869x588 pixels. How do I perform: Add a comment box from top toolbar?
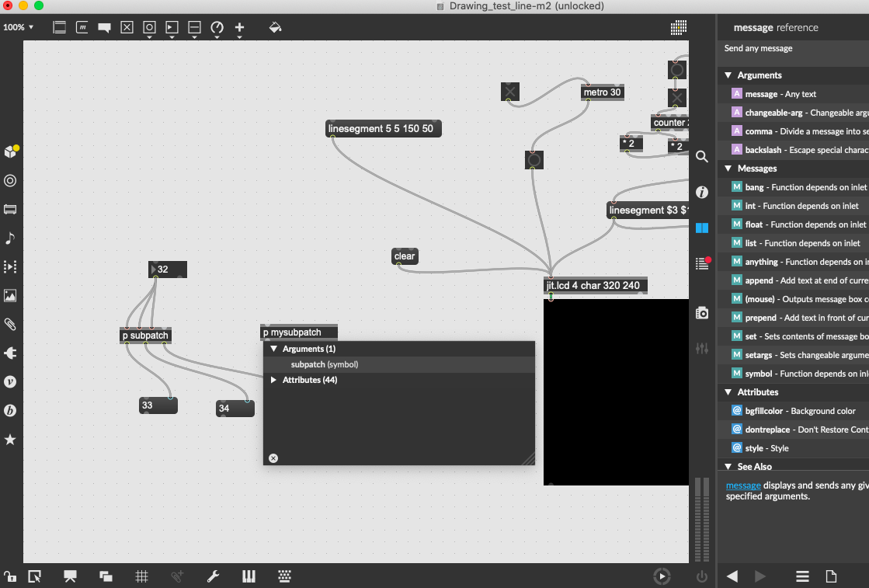[104, 27]
